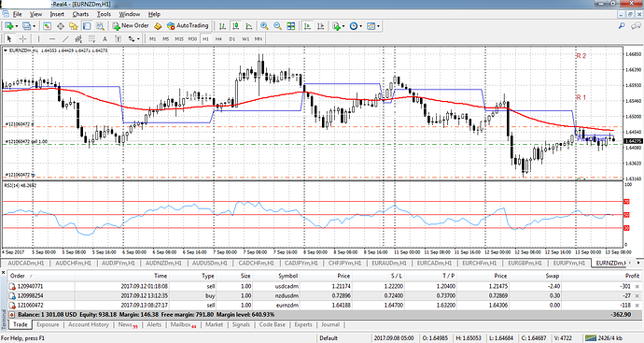Open the Strategy Tester icon
This screenshot has width=644, height=343.
[x=99, y=26]
